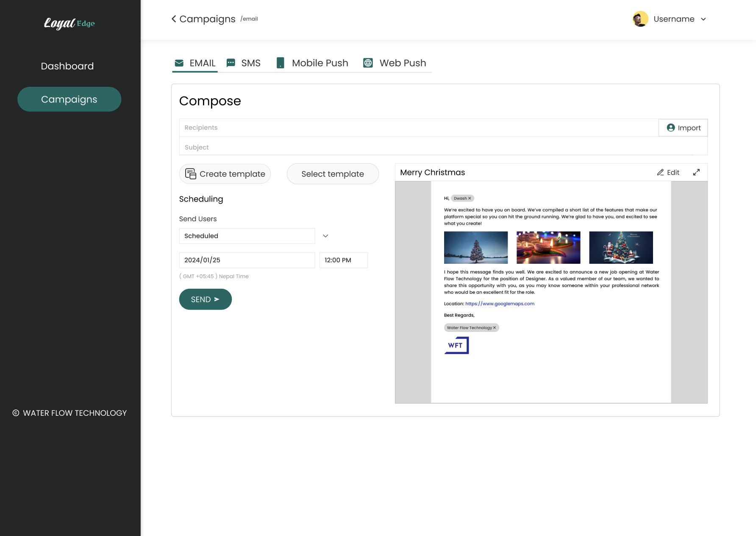Open the Scheduled send users dropdown
This screenshot has width=756, height=536.
coord(247,236)
